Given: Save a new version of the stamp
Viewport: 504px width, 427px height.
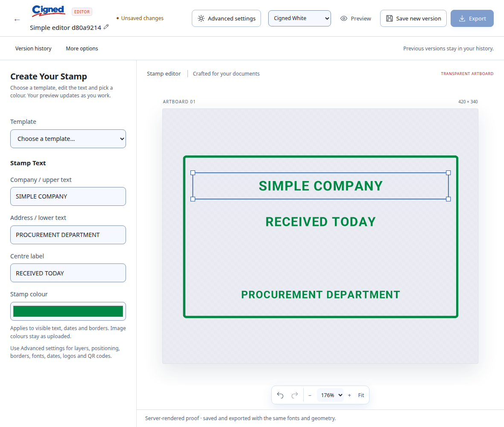Looking at the screenshot, I should [413, 18].
